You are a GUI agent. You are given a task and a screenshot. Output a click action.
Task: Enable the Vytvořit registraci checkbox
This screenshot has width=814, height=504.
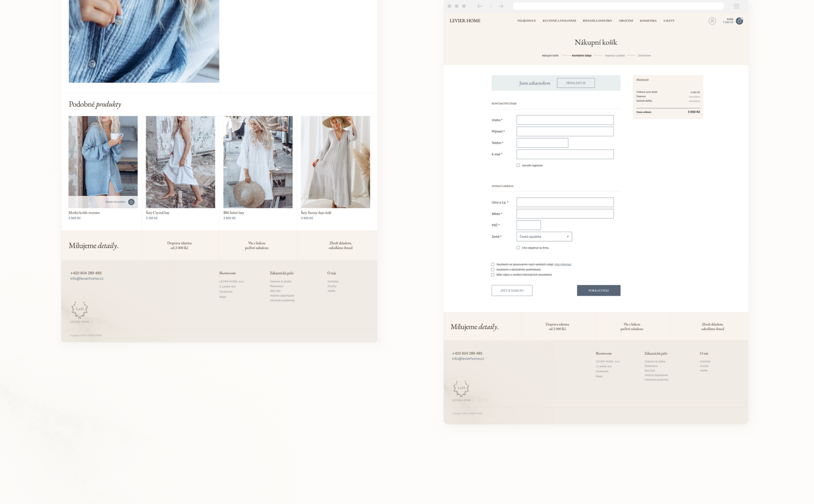click(x=518, y=165)
